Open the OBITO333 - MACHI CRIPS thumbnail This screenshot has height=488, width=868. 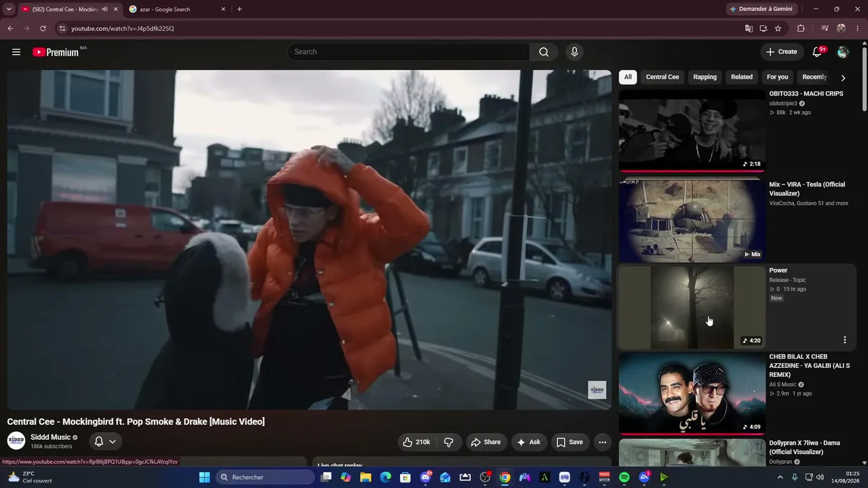click(x=692, y=130)
